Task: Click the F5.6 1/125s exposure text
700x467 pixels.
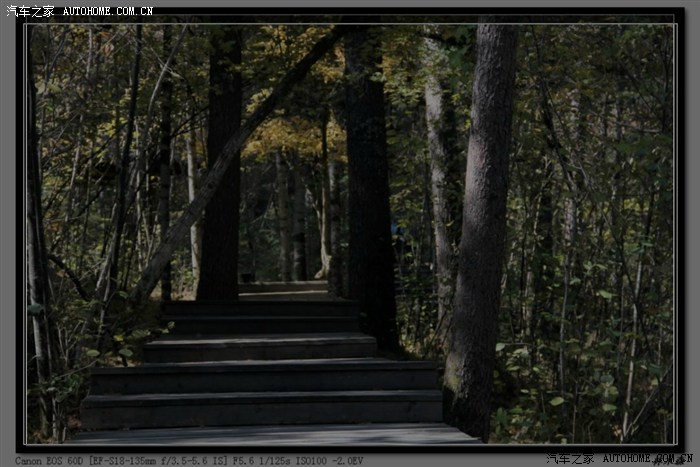Action: click(x=260, y=461)
